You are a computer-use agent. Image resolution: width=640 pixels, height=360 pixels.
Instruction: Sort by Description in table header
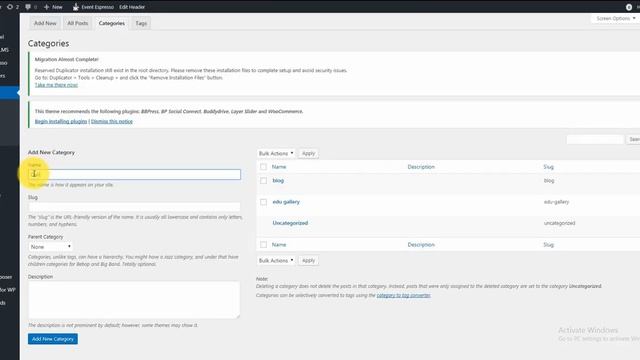(421, 167)
